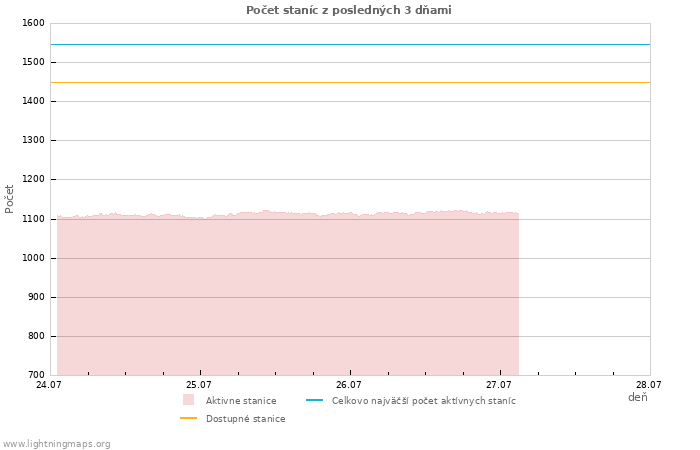Image resolution: width=700 pixels, height=450 pixels.
Task: Click the 27.07 date axis label
Action: pos(499,385)
